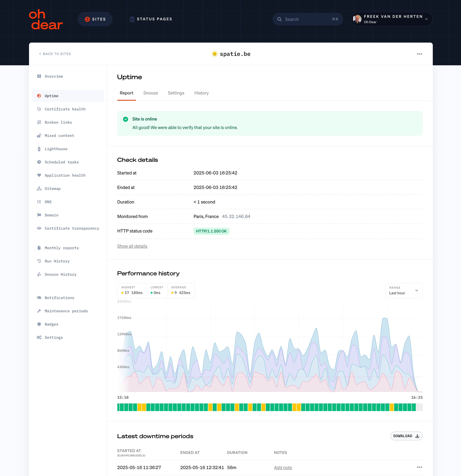
Task: Click Add note link
Action: coord(283,467)
